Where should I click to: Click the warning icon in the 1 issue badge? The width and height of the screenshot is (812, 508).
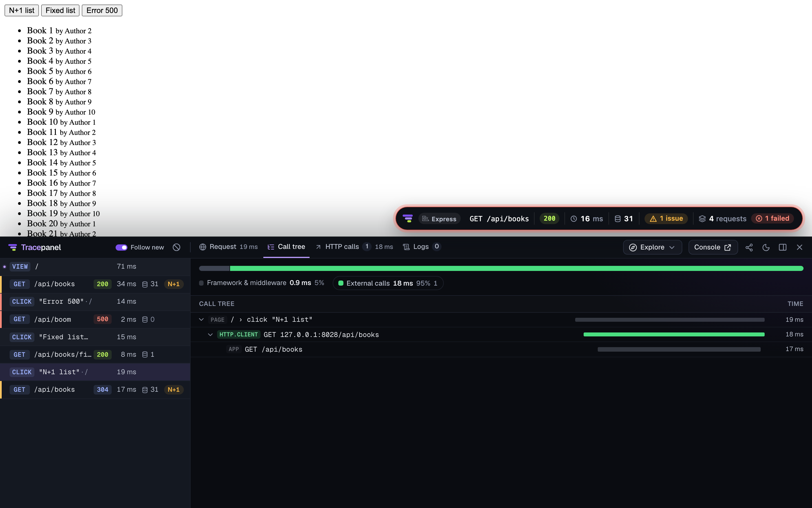(653, 219)
